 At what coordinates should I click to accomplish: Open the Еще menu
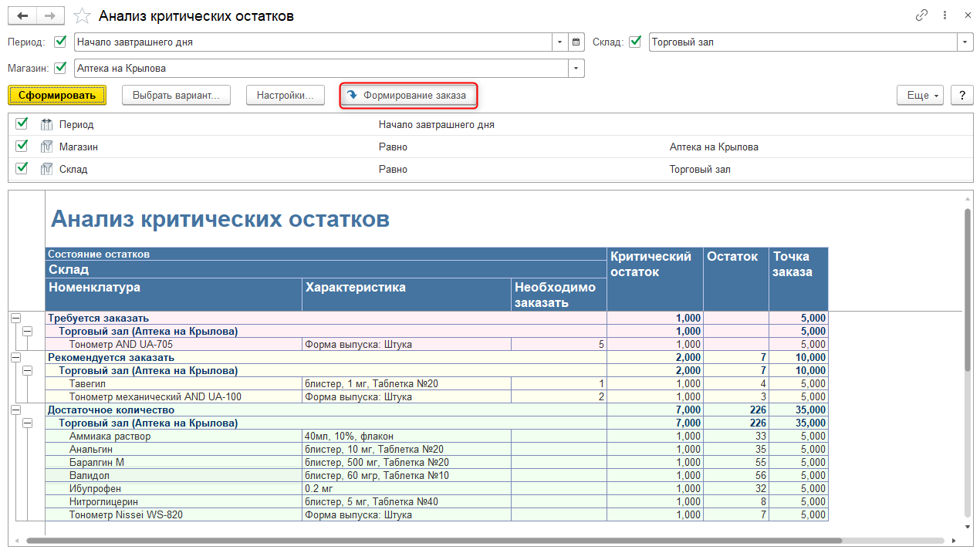[920, 95]
